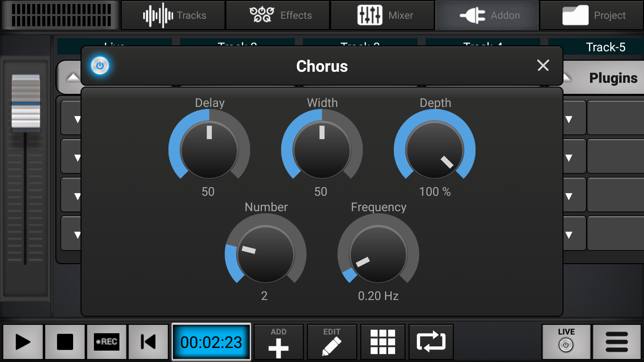644x362 pixels.
Task: Switch to the Effects section
Action: (278, 15)
